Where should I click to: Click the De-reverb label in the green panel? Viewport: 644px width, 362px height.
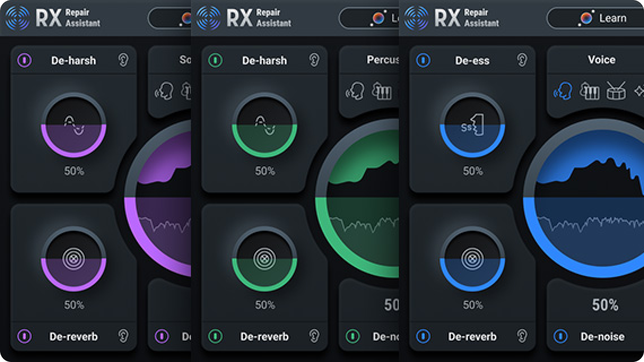[x=264, y=337]
